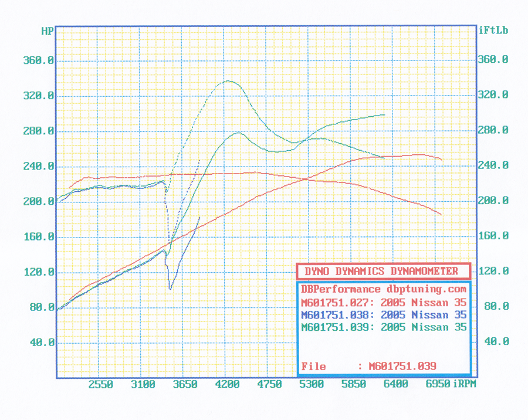Select the blue M601751.038 legend entry
Viewport: 528px width, 420px height.
tap(384, 315)
